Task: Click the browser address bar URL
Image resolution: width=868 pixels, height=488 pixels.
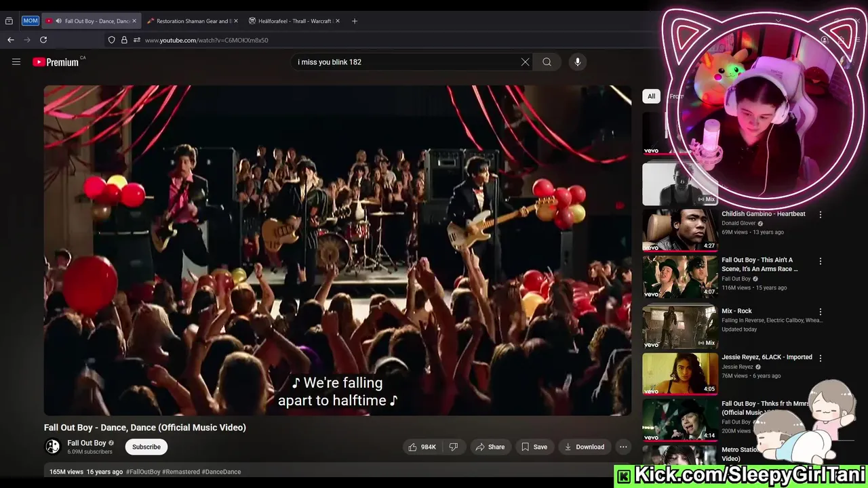Action: tap(206, 40)
